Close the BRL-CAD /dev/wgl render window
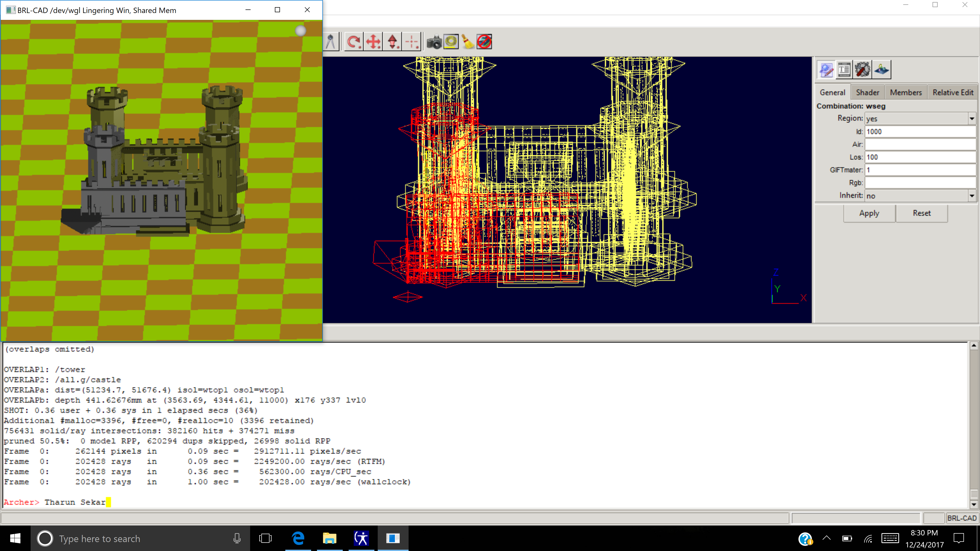980x551 pixels. pos(307,10)
